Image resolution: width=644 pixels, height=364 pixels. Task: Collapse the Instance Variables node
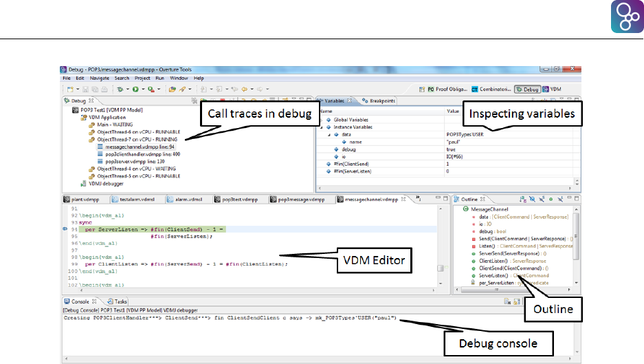point(322,127)
